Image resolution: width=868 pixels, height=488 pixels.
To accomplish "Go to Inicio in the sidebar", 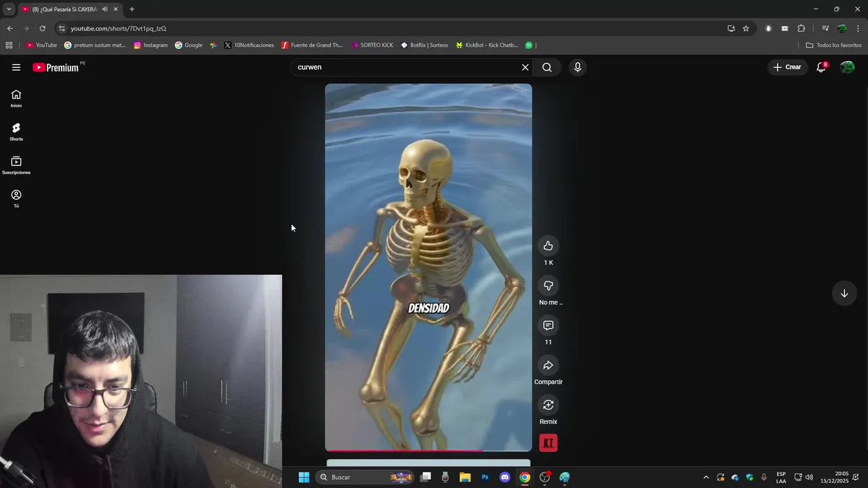I will (x=16, y=99).
